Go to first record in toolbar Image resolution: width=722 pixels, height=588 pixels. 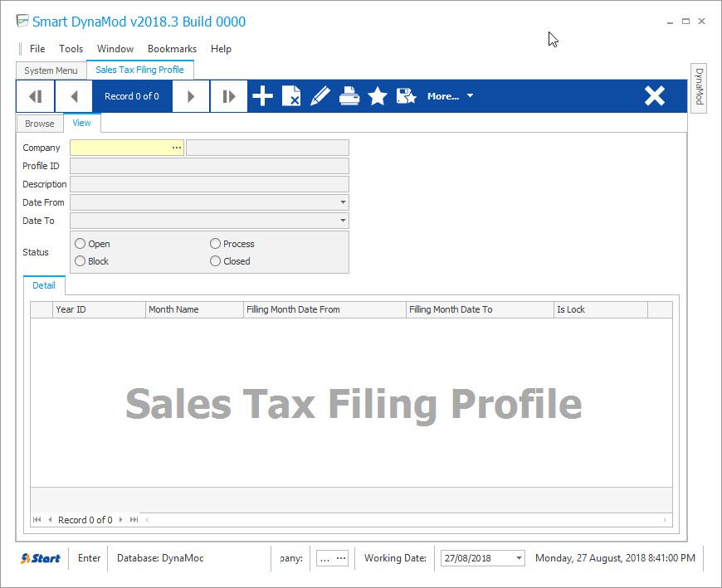pyautogui.click(x=36, y=96)
